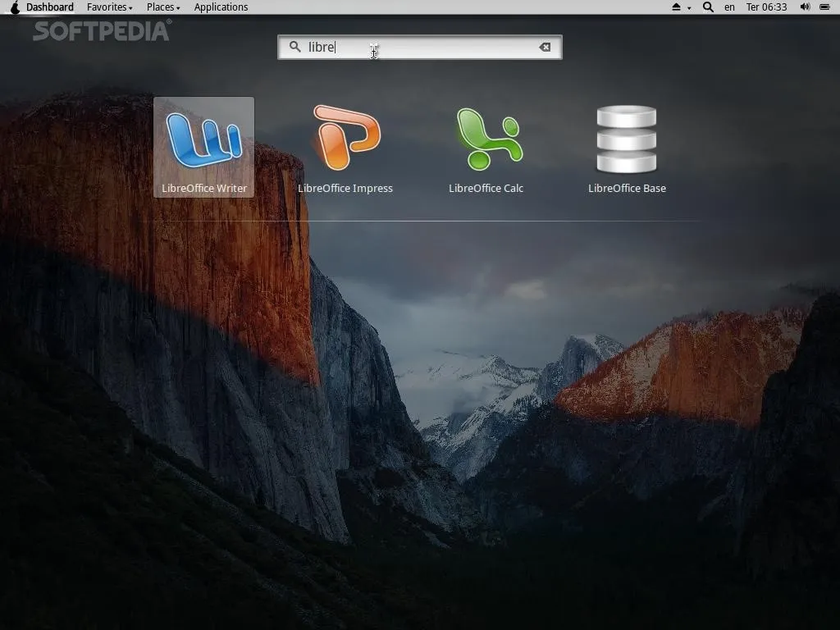The width and height of the screenshot is (840, 630).
Task: Open LibreOffice Base database icon
Action: click(627, 146)
